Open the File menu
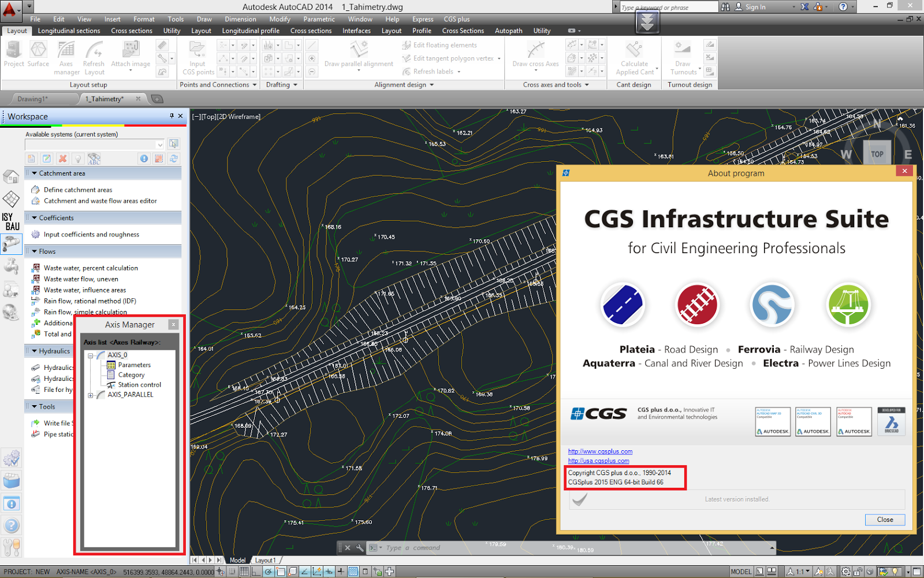Image resolution: width=924 pixels, height=578 pixels. point(35,19)
